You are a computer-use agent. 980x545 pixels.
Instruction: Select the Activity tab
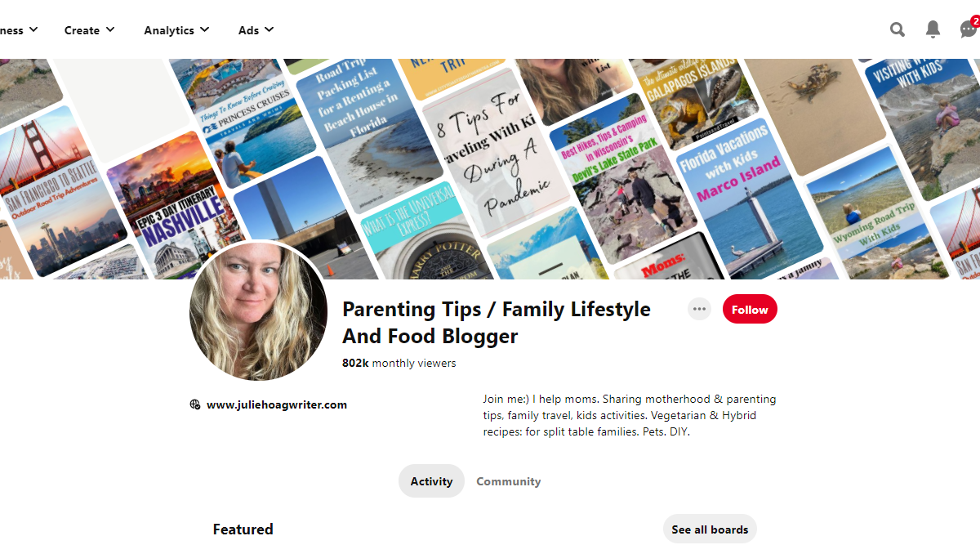[431, 481]
